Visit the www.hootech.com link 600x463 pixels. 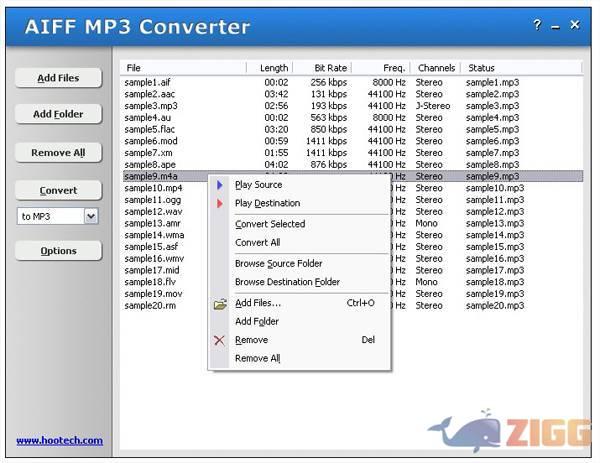pos(59,440)
